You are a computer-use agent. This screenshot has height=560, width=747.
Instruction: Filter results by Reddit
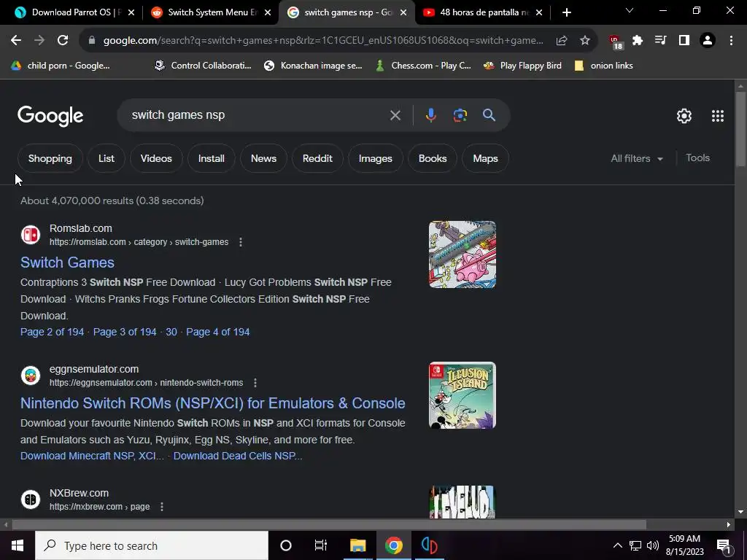tap(317, 158)
